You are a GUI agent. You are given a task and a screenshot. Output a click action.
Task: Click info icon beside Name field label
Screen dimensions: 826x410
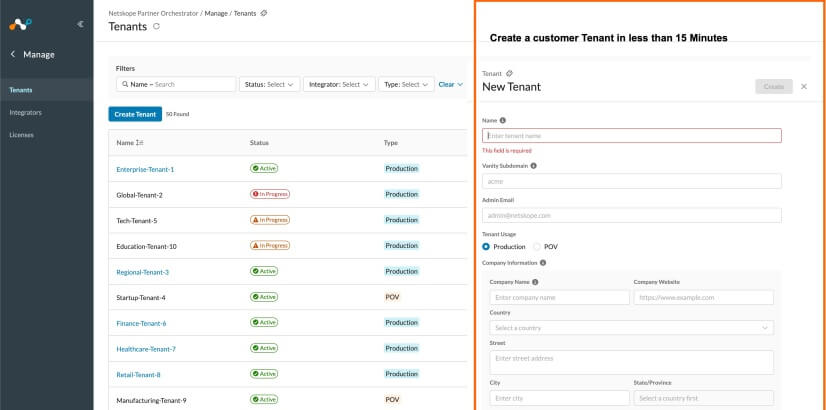503,120
